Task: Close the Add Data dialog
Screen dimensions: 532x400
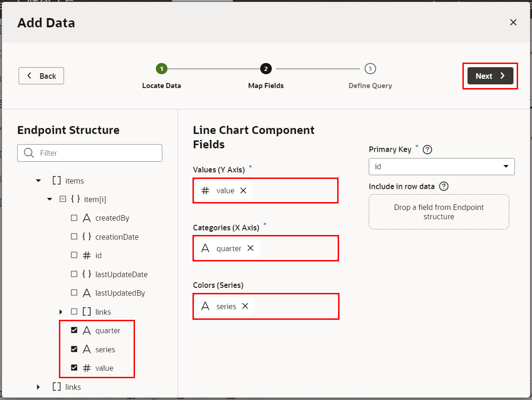Action: pyautogui.click(x=513, y=22)
